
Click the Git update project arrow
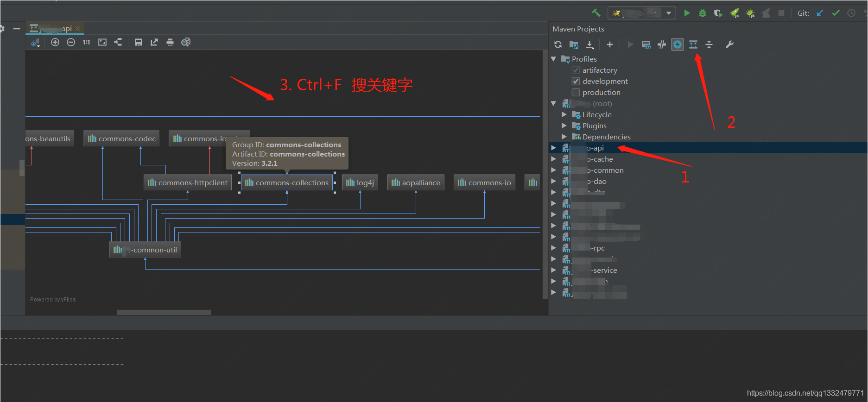point(820,13)
